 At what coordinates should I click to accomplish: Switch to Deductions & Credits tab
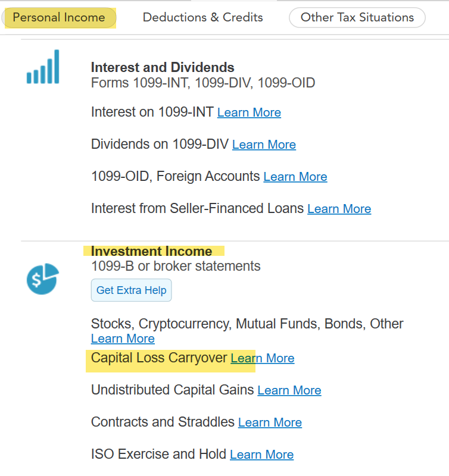pyautogui.click(x=202, y=17)
